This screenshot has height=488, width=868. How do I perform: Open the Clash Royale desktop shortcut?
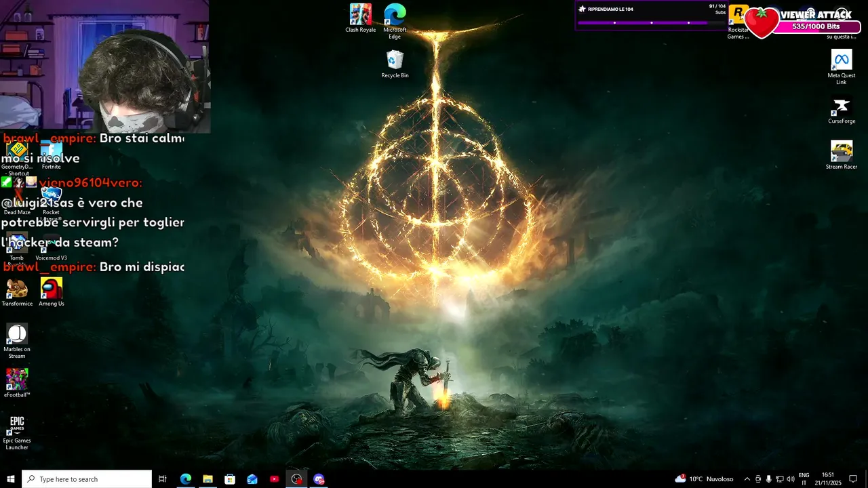pyautogui.click(x=361, y=18)
